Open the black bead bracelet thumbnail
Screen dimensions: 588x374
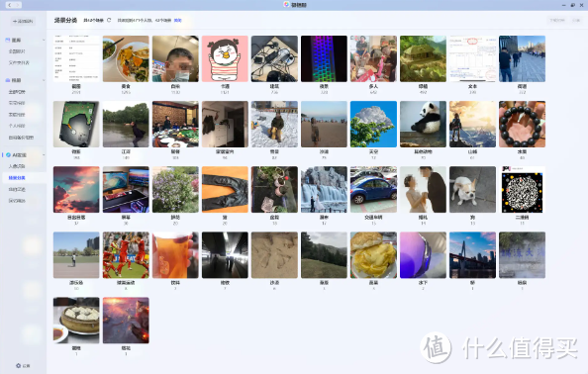(x=522, y=124)
